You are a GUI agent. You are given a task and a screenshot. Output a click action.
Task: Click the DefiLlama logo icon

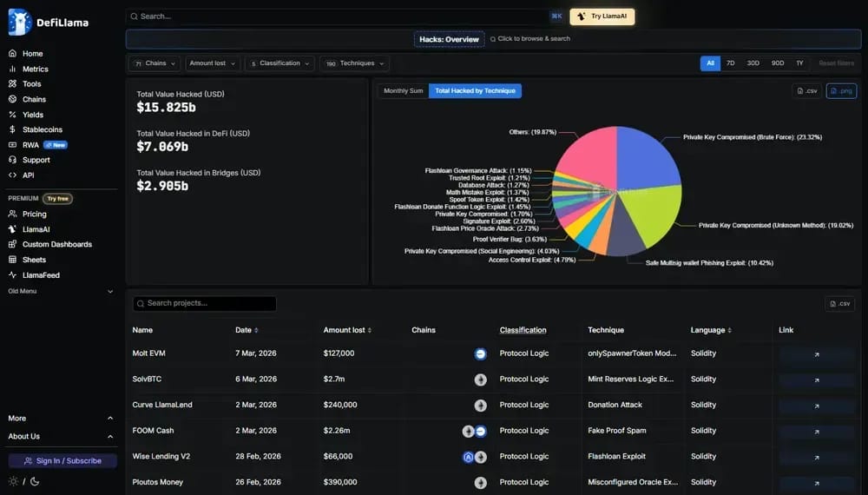click(x=20, y=23)
